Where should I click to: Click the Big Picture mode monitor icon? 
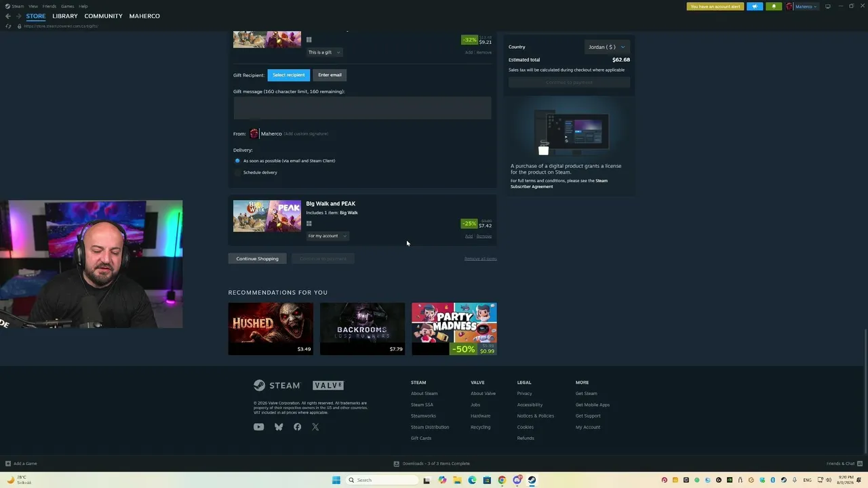(x=827, y=7)
